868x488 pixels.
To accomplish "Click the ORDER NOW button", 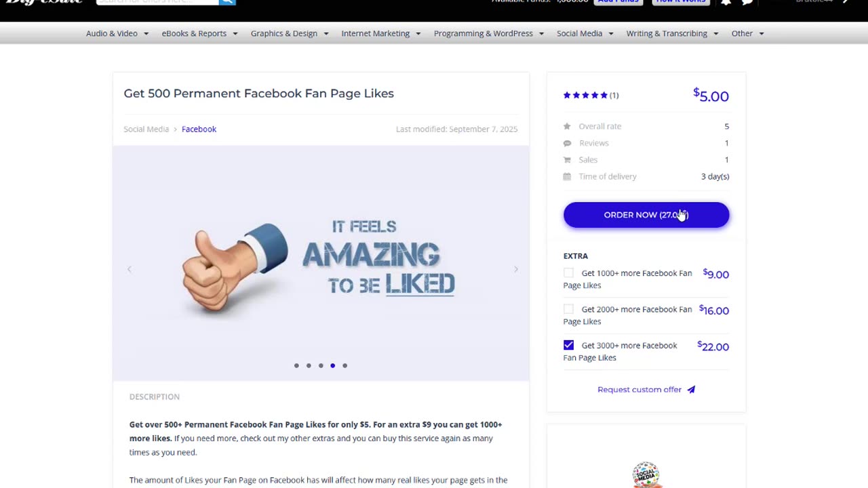I will (x=646, y=215).
